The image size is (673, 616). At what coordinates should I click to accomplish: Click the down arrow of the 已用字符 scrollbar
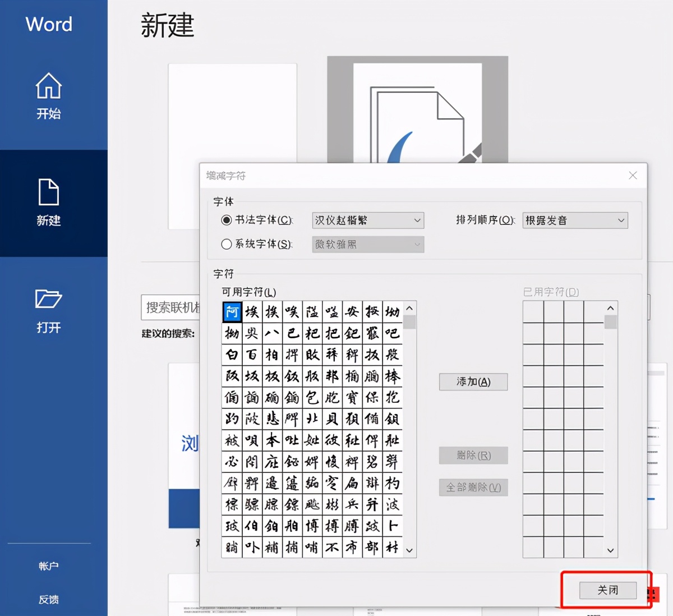611,550
